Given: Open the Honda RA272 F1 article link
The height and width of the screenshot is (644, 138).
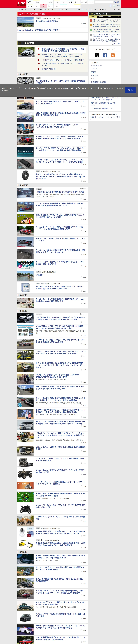Looking at the screenshot, I should tap(57, 126).
